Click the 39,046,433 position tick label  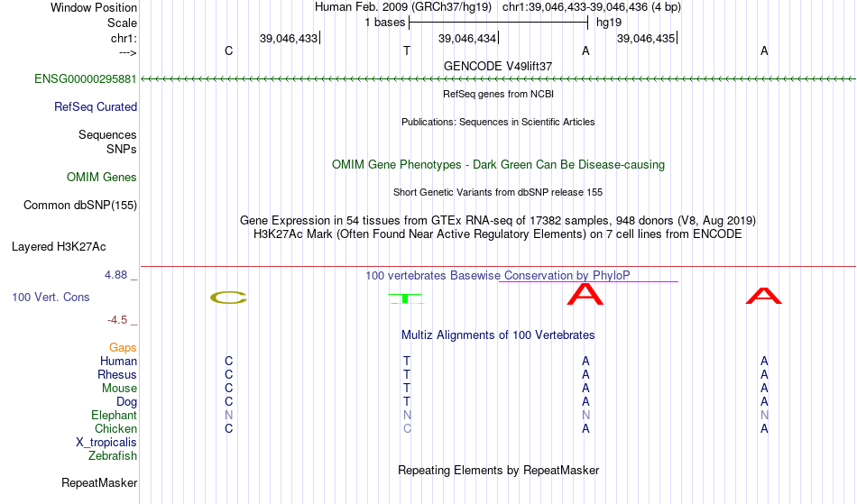[x=289, y=38]
